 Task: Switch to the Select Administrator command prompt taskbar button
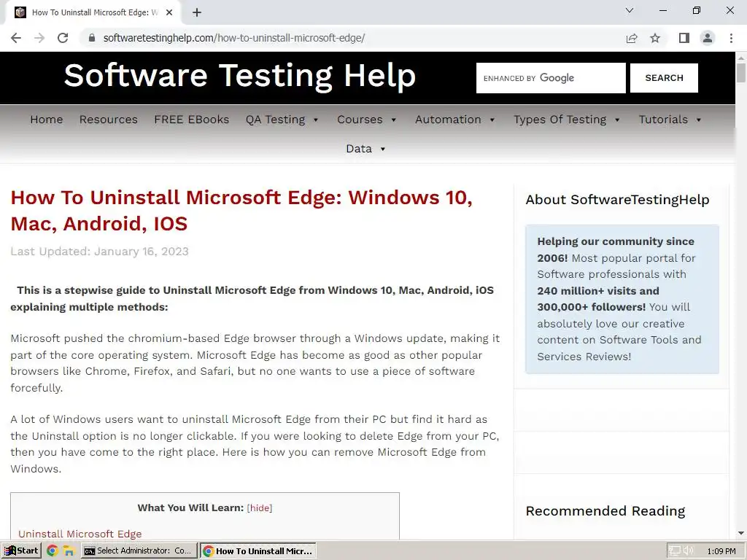139,551
